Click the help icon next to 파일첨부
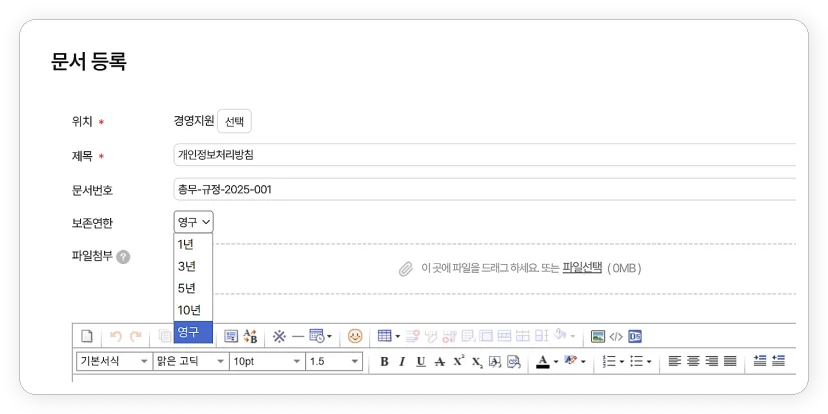Screen dimensions: 828x414 (x=123, y=257)
